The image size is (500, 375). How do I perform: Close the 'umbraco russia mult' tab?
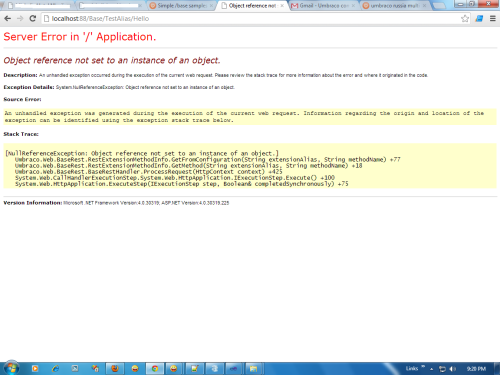tap(424, 6)
